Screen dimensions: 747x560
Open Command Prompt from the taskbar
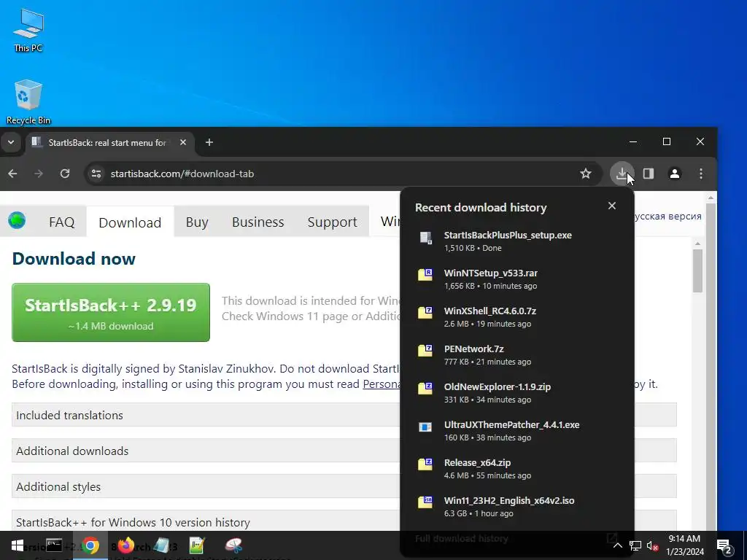(x=54, y=545)
